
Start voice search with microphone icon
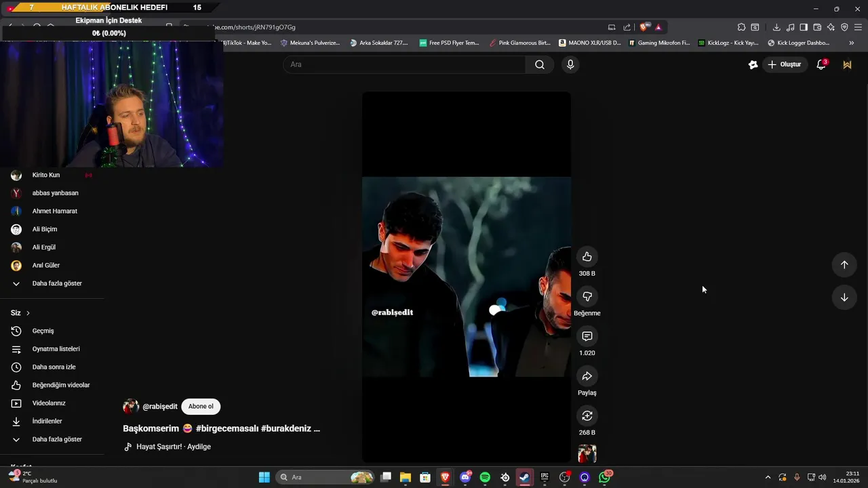tap(570, 64)
